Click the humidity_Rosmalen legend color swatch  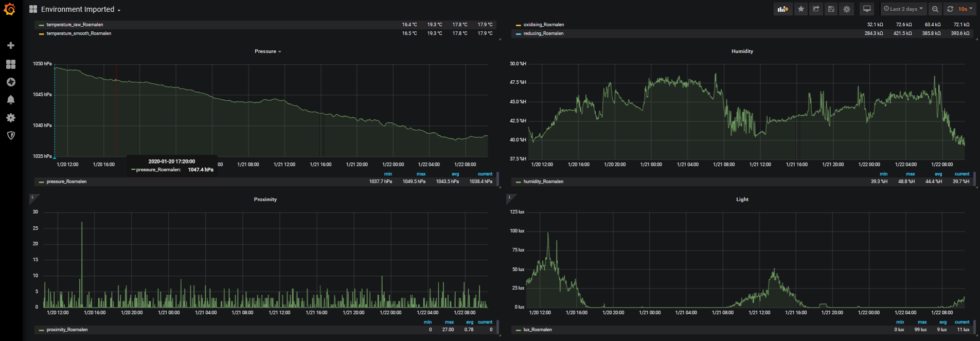pos(519,182)
